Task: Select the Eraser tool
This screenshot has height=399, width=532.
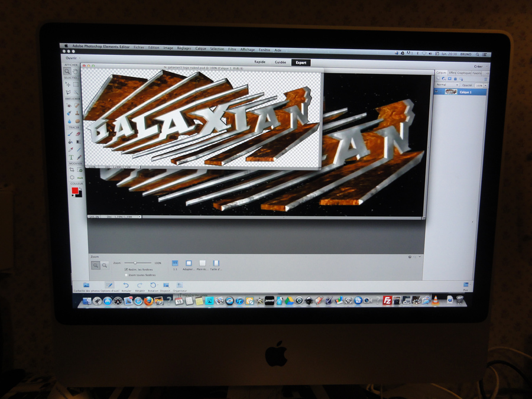Action: coord(78,134)
